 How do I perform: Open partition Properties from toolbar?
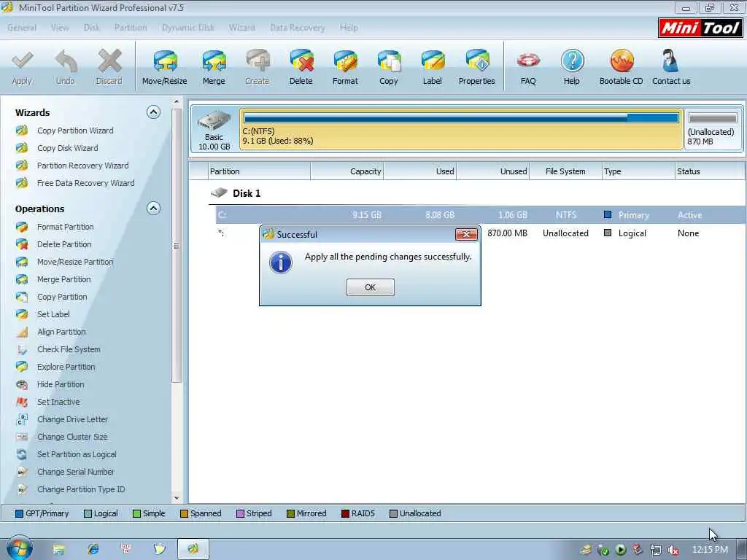coord(476,68)
